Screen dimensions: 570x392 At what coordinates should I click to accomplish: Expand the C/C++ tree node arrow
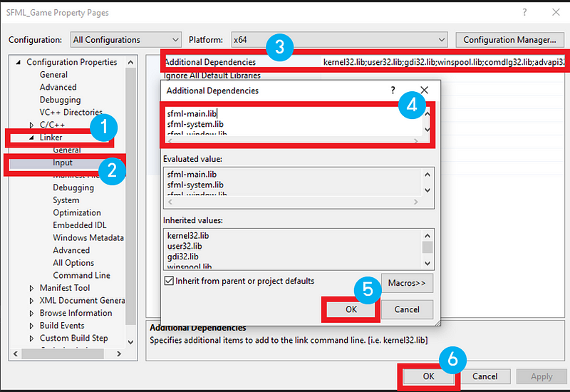[x=31, y=125]
